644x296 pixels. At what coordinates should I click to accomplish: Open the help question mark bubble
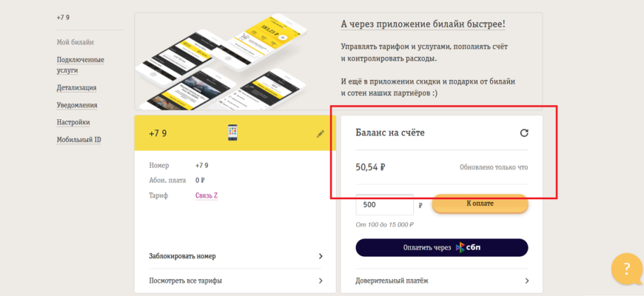pyautogui.click(x=626, y=269)
